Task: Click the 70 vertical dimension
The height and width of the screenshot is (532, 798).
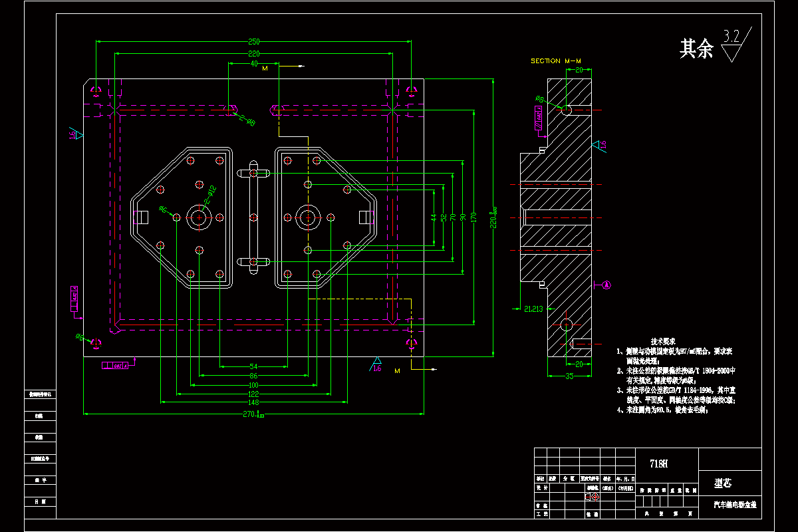Action: (453, 217)
